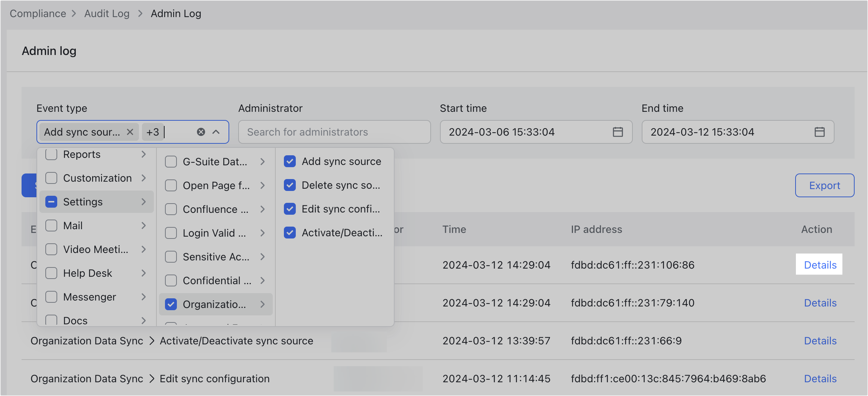Expand the Mail submenu arrow
Image resolution: width=868 pixels, height=396 pixels.
click(x=144, y=225)
